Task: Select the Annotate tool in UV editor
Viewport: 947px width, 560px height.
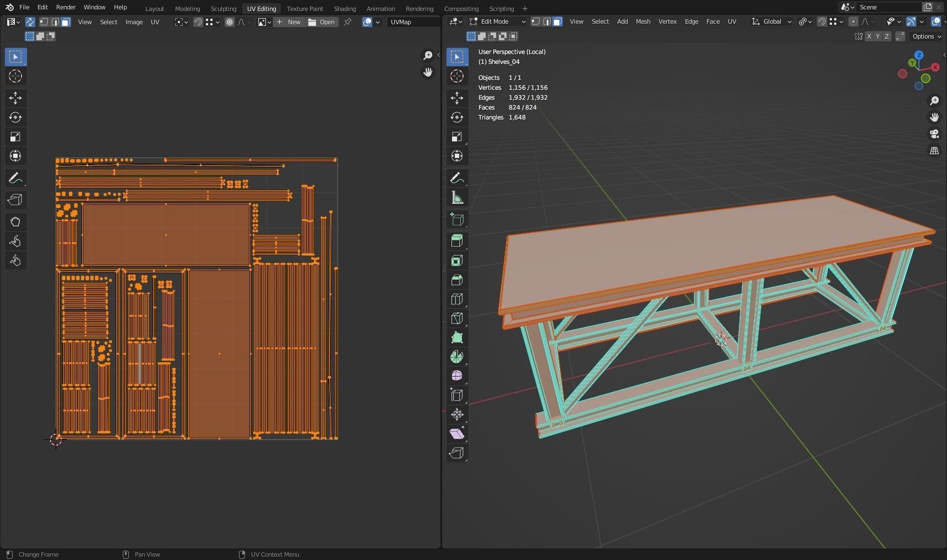Action: [x=15, y=178]
